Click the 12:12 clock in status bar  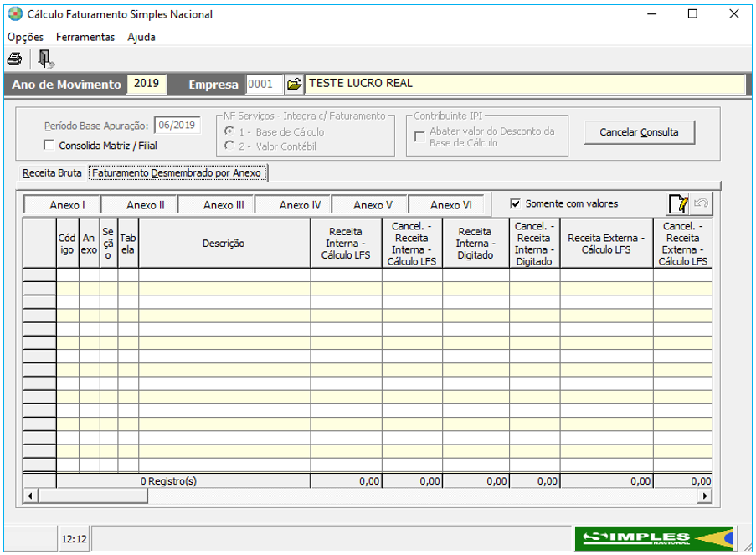point(75,539)
